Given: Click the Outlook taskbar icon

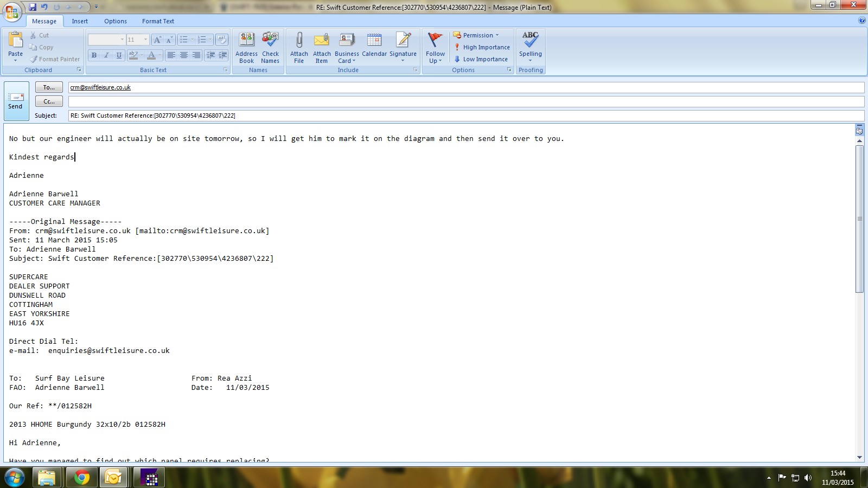Looking at the screenshot, I should click(113, 478).
